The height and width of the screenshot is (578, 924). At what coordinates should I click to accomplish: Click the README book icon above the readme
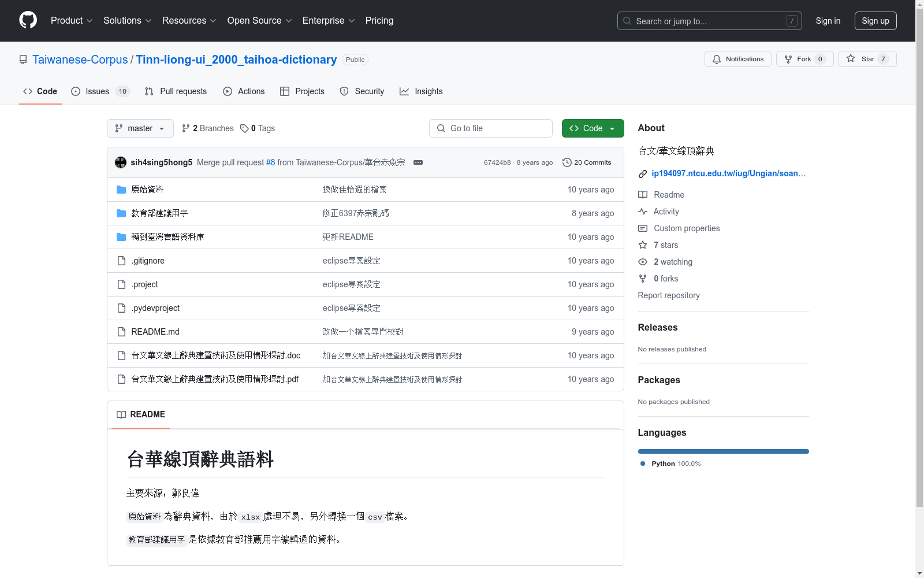(121, 414)
